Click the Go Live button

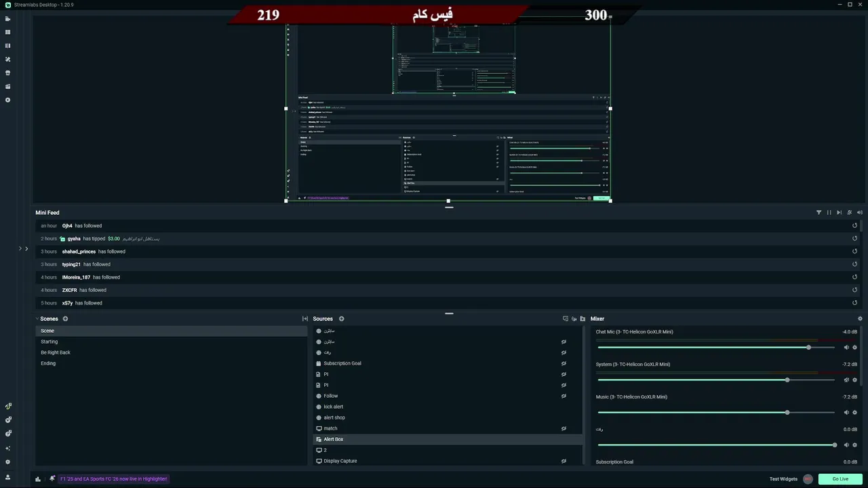point(840,479)
